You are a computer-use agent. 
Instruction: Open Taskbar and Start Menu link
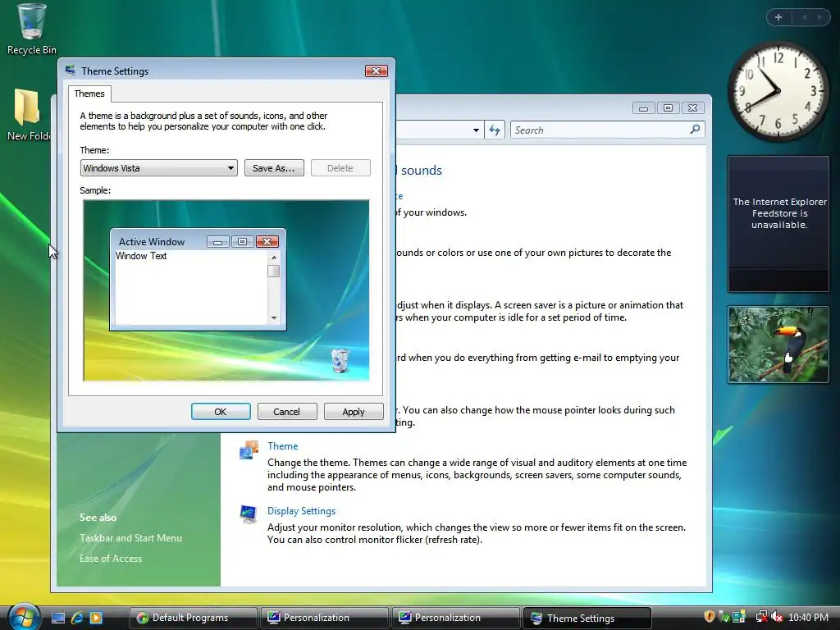tap(130, 538)
